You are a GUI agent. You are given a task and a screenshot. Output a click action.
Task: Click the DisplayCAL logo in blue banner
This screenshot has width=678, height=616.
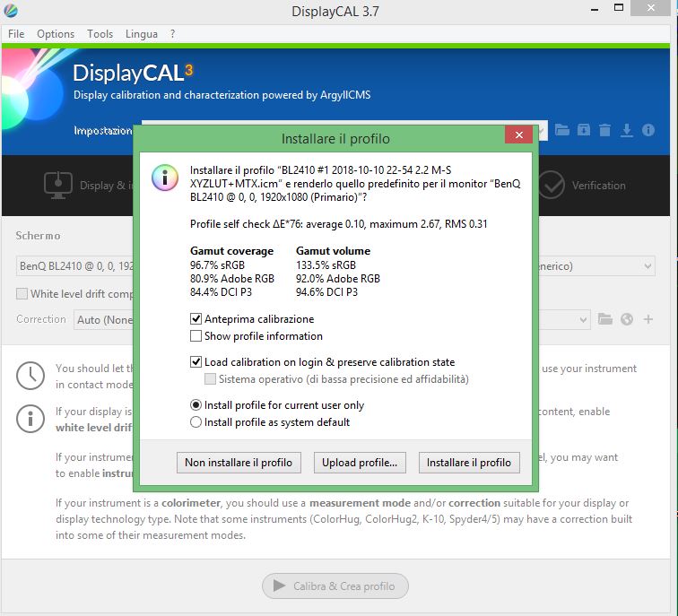(133, 73)
